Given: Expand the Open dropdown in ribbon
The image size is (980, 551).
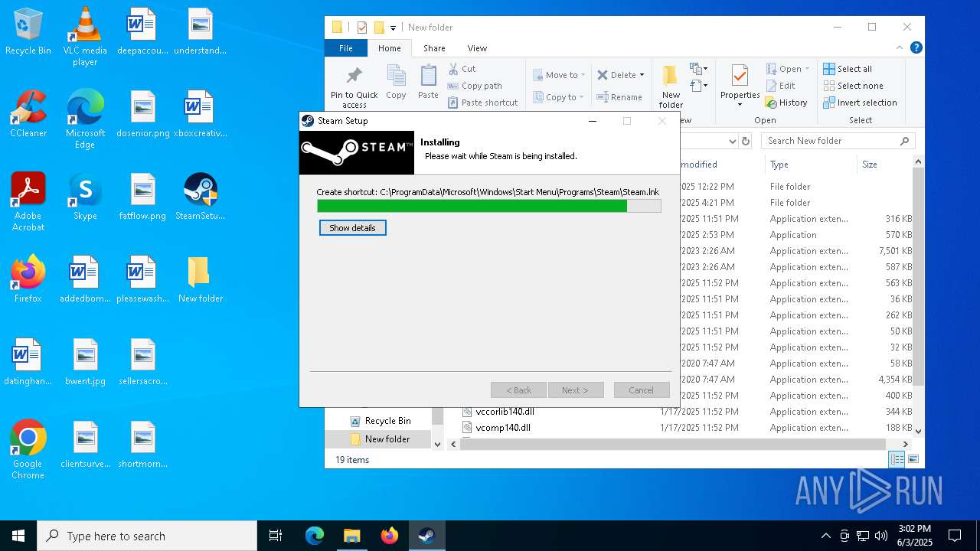Looking at the screenshot, I should click(807, 69).
